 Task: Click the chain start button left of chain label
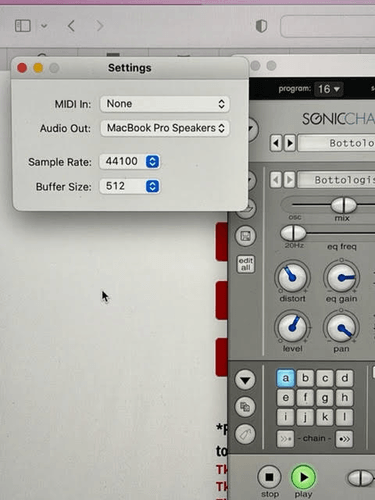(285, 439)
